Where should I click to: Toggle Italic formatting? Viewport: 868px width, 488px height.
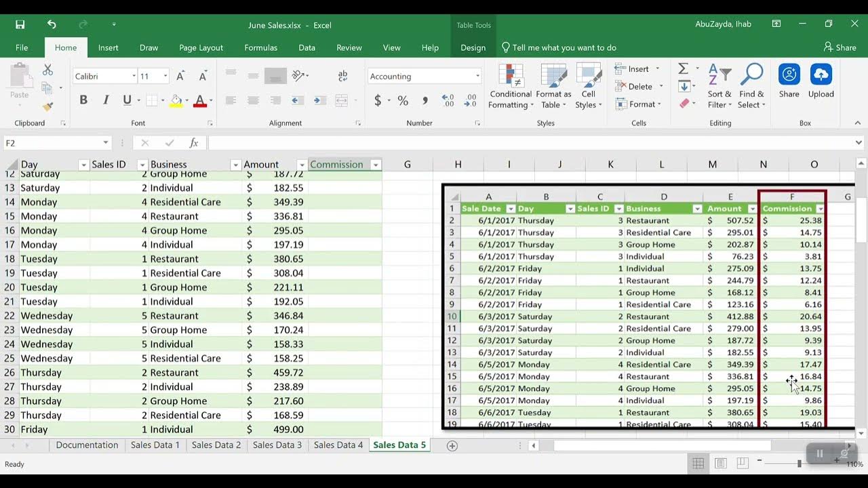[106, 100]
